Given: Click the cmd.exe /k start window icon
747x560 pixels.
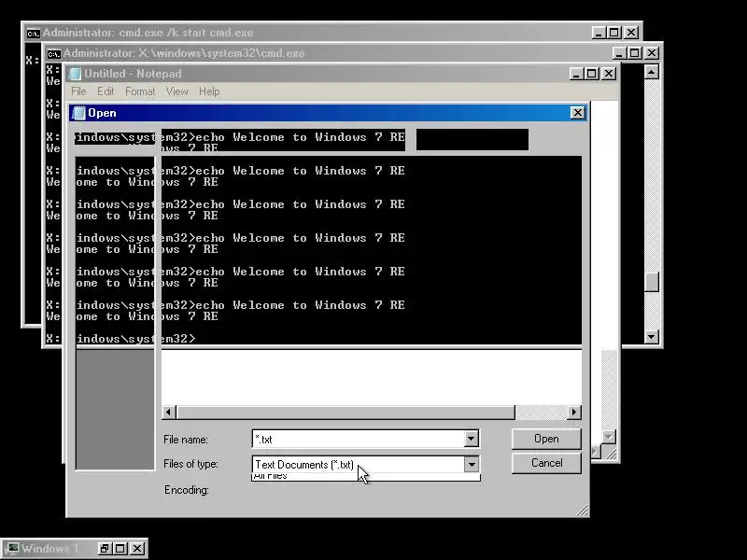Looking at the screenshot, I should coord(34,34).
